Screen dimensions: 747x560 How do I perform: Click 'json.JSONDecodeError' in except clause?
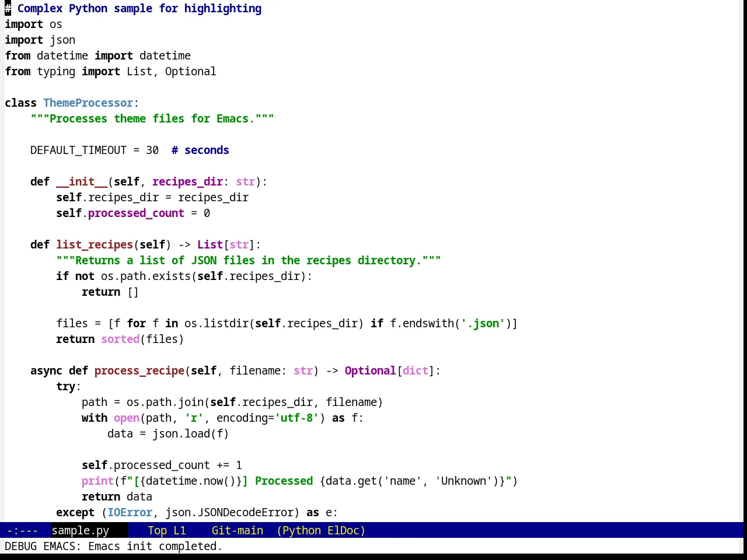(x=229, y=512)
